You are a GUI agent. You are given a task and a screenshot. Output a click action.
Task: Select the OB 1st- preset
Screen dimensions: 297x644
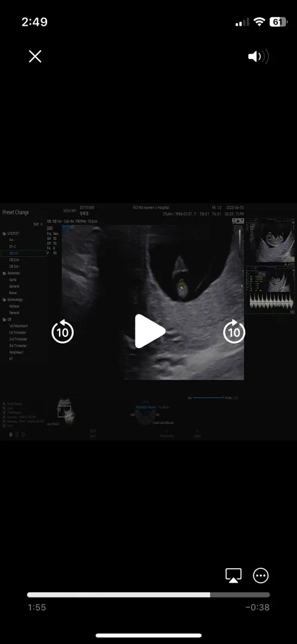(23, 253)
